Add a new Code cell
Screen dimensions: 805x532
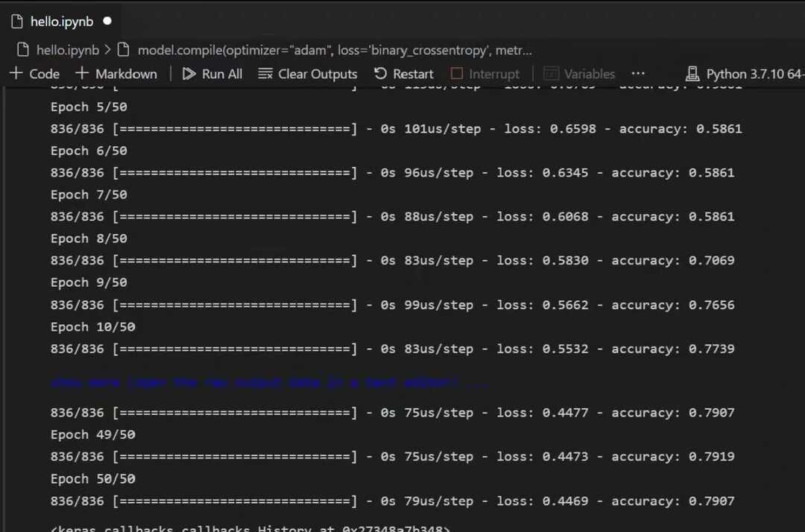[x=34, y=73]
